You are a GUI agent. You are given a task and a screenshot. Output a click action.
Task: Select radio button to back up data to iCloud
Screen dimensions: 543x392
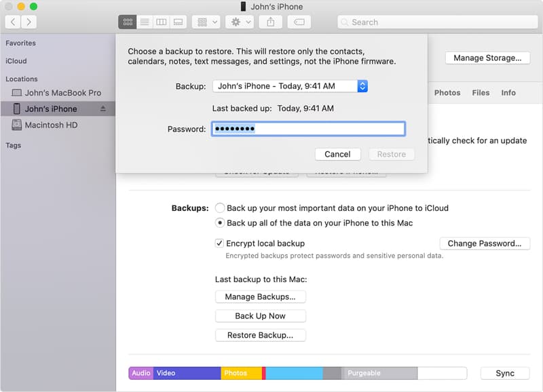pos(220,208)
